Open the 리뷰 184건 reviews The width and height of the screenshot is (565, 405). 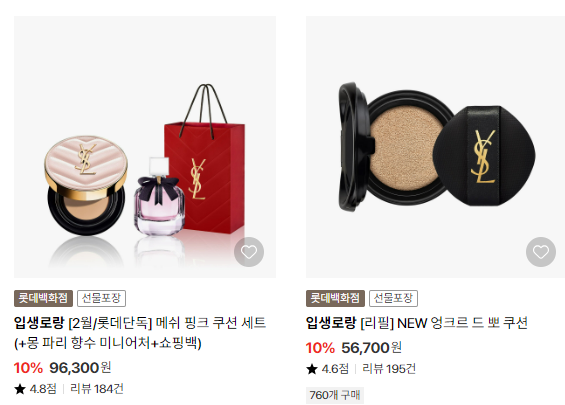pos(97,389)
